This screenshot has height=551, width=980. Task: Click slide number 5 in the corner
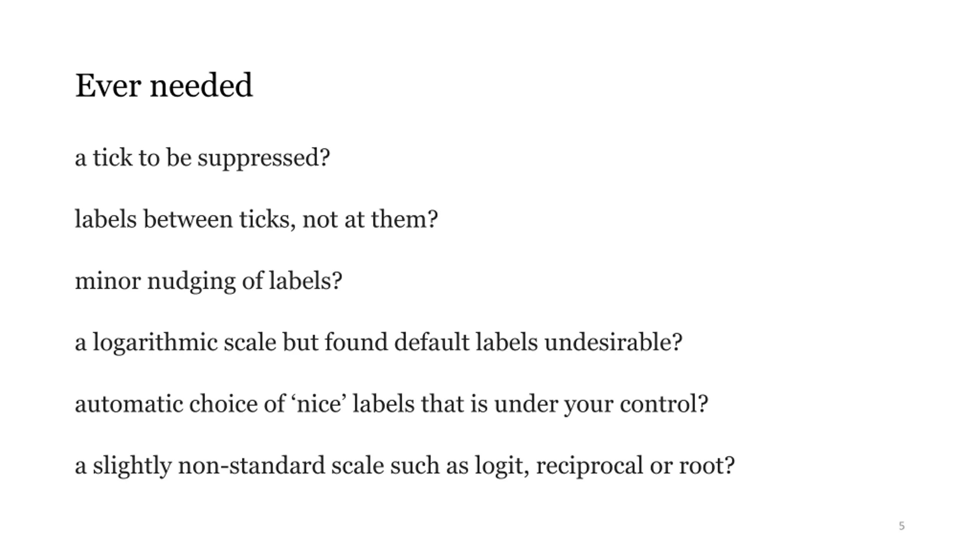[902, 526]
